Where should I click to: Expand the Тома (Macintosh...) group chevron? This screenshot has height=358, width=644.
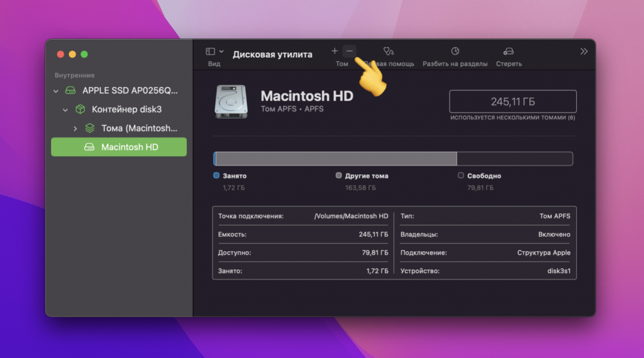click(x=75, y=129)
